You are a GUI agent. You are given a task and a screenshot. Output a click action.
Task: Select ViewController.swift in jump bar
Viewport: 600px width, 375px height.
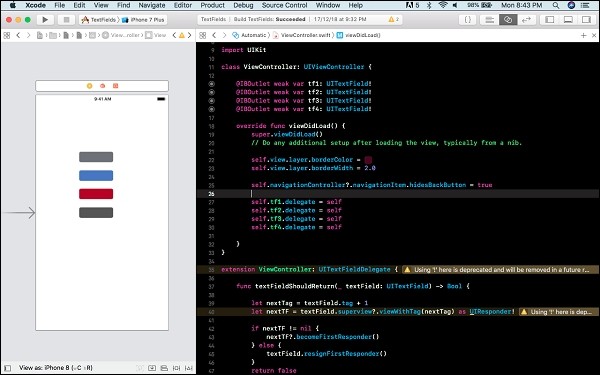[302, 35]
